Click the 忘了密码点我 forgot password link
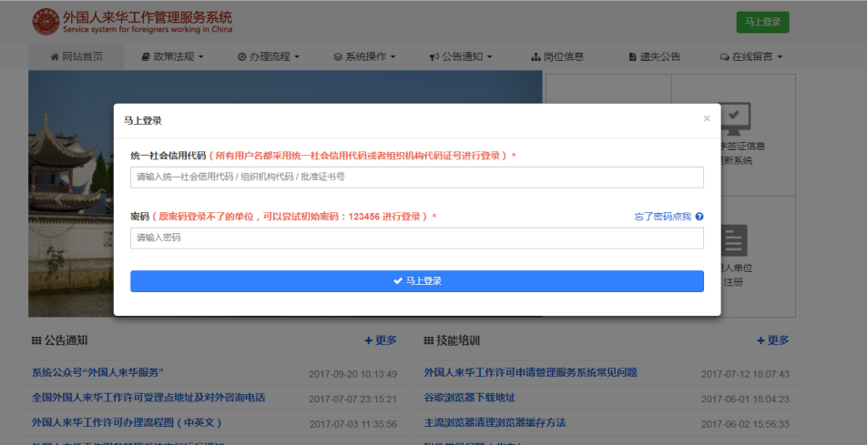The image size is (868, 445). pyautogui.click(x=662, y=217)
